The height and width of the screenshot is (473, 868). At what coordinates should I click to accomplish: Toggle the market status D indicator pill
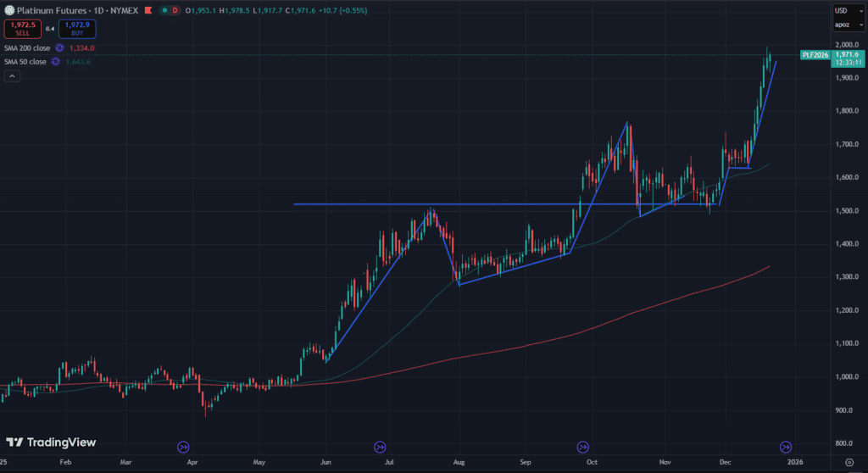pyautogui.click(x=175, y=10)
